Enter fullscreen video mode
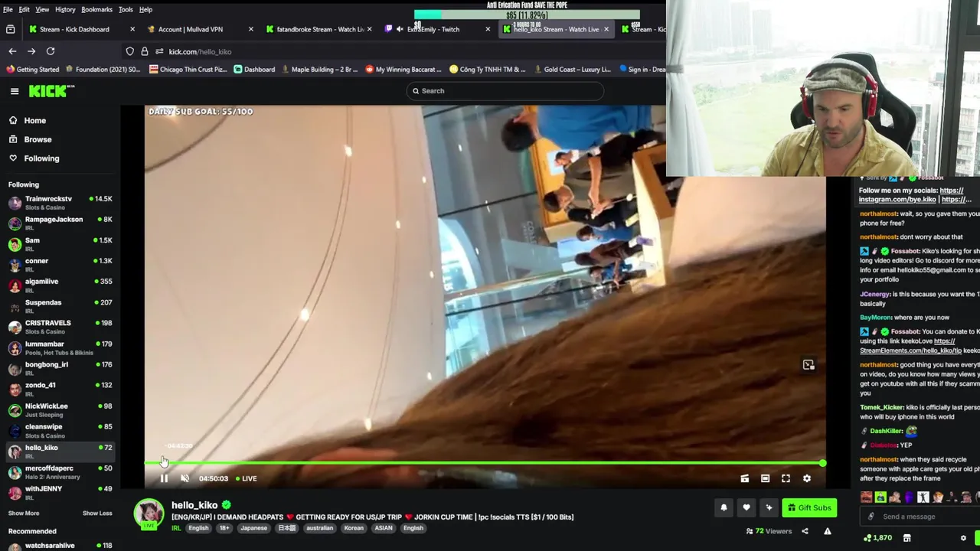Viewport: 980px width, 551px height. pos(786,478)
